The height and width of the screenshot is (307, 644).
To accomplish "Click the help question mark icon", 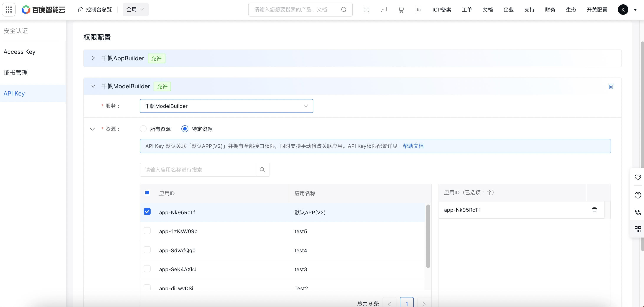I will (638, 195).
